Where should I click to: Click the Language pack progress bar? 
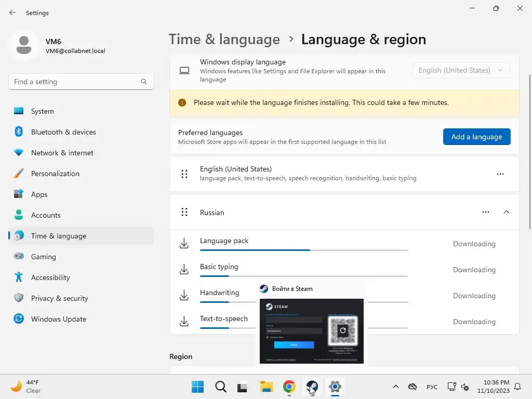tap(303, 250)
